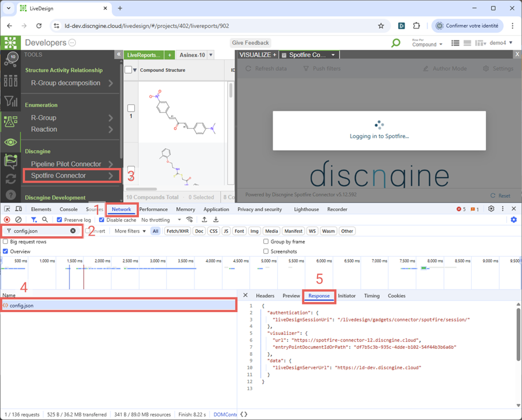This screenshot has height=420, width=522.
Task: Click the browser reload icon
Action: 39,26
